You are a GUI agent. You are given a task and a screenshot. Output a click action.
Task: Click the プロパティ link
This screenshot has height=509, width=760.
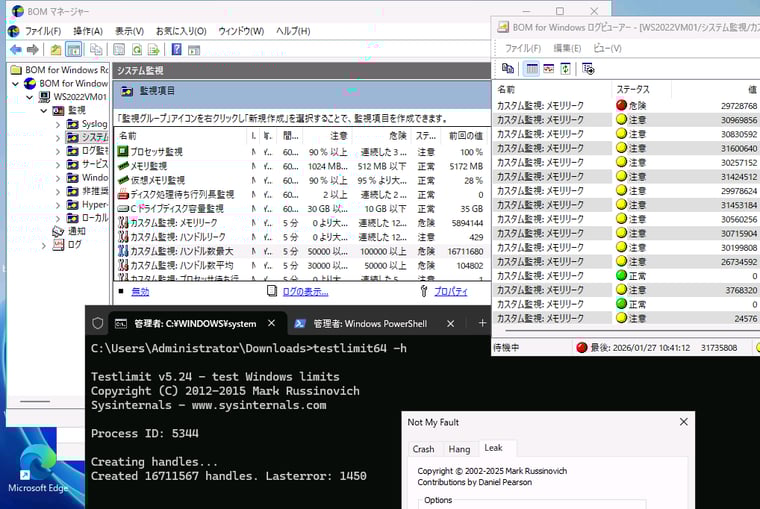(x=451, y=291)
